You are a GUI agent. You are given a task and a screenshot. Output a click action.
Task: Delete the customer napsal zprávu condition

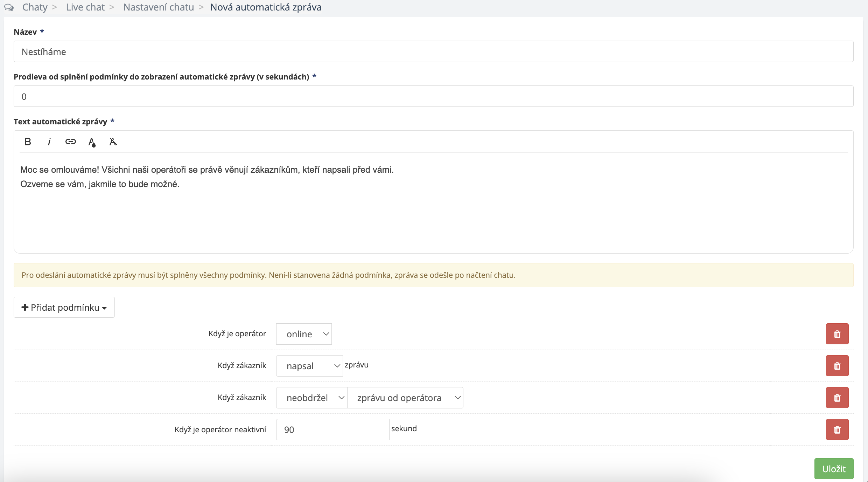(837, 366)
